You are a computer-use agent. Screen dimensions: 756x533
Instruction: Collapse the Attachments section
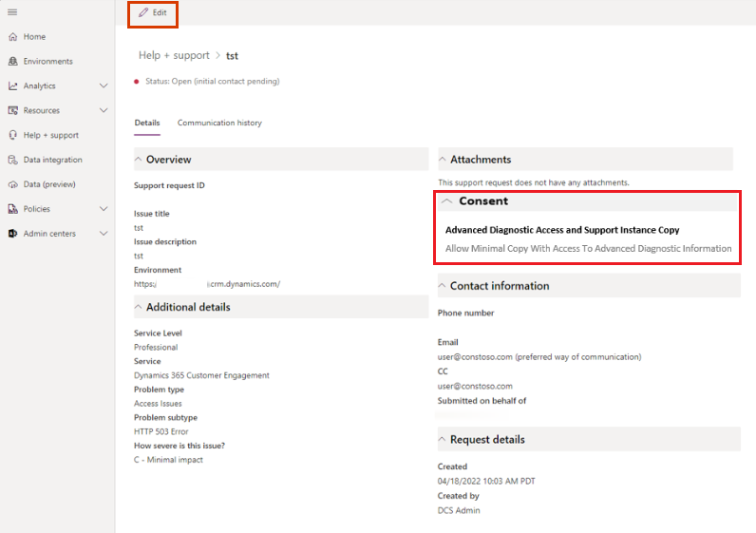tap(443, 160)
